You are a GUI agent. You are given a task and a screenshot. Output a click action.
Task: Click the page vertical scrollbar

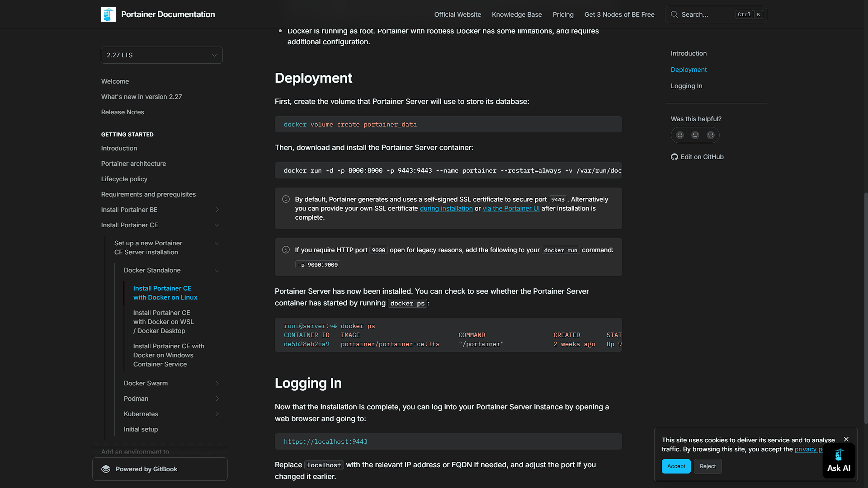866,308
